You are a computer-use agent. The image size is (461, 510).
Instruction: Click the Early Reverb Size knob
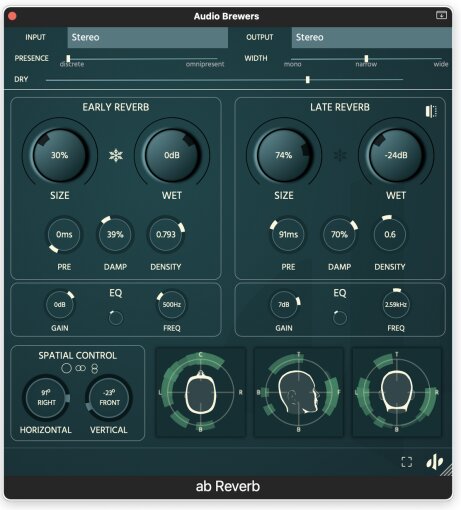pyautogui.click(x=60, y=155)
